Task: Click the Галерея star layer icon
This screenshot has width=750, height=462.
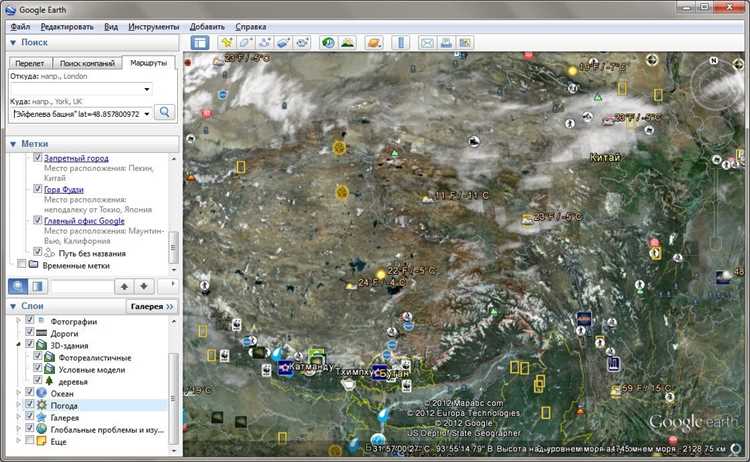Action: click(42, 417)
